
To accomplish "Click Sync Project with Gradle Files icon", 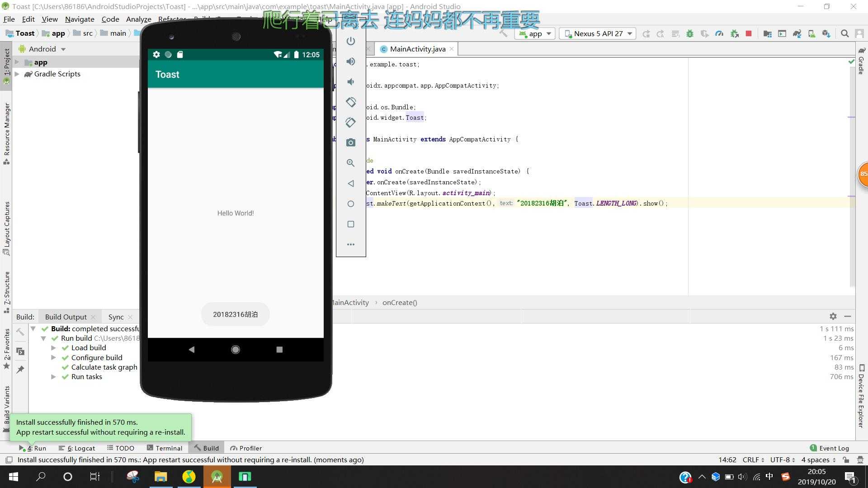I will tap(797, 33).
